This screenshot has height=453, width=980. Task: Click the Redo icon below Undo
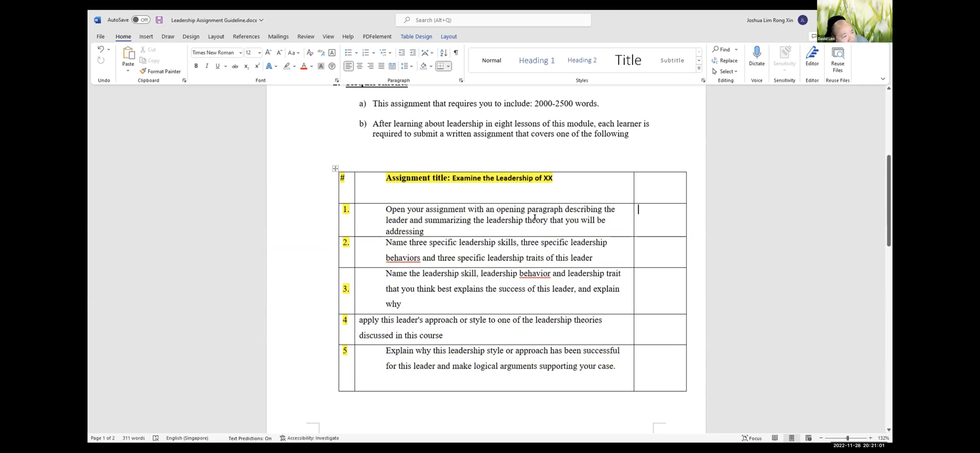(x=100, y=60)
